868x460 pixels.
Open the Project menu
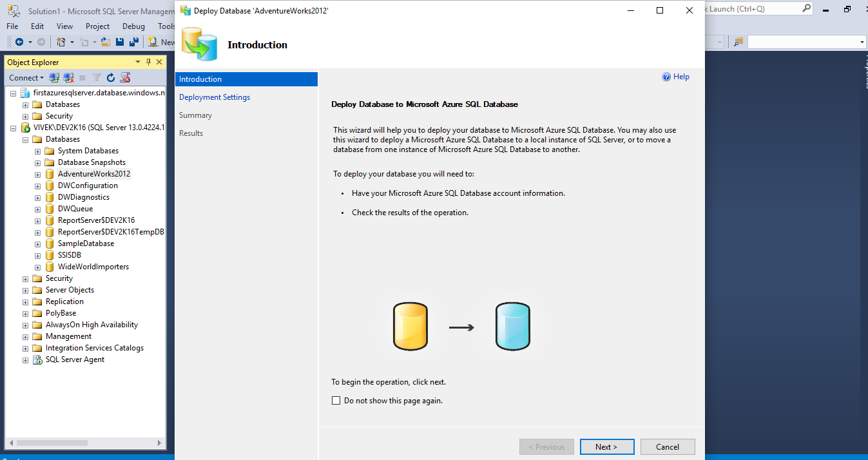coord(97,26)
